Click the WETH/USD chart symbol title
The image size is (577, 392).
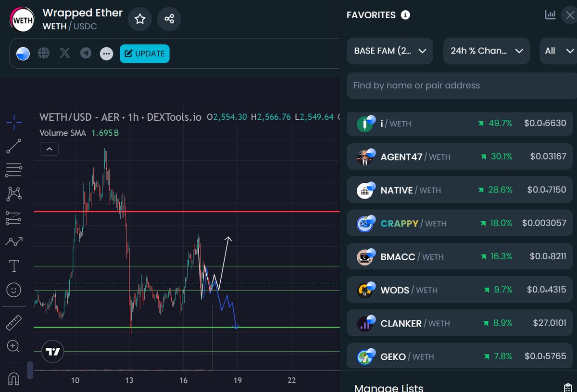coord(120,117)
